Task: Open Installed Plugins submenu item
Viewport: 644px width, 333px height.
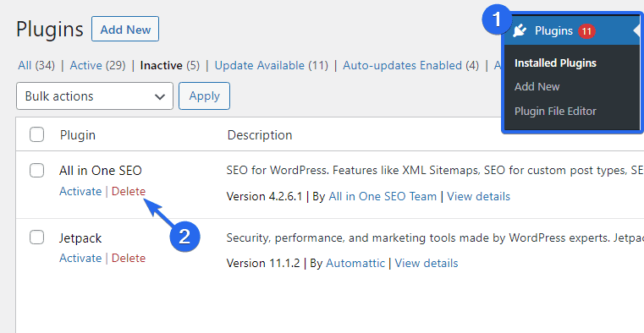Action: tap(555, 63)
